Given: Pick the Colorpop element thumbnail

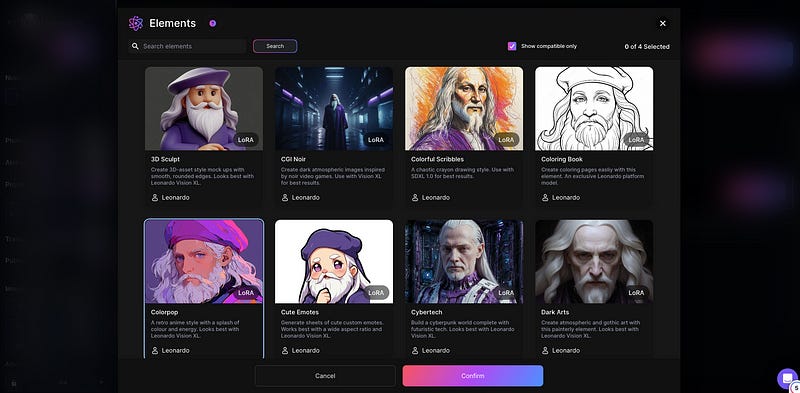Looking at the screenshot, I should pos(204,262).
